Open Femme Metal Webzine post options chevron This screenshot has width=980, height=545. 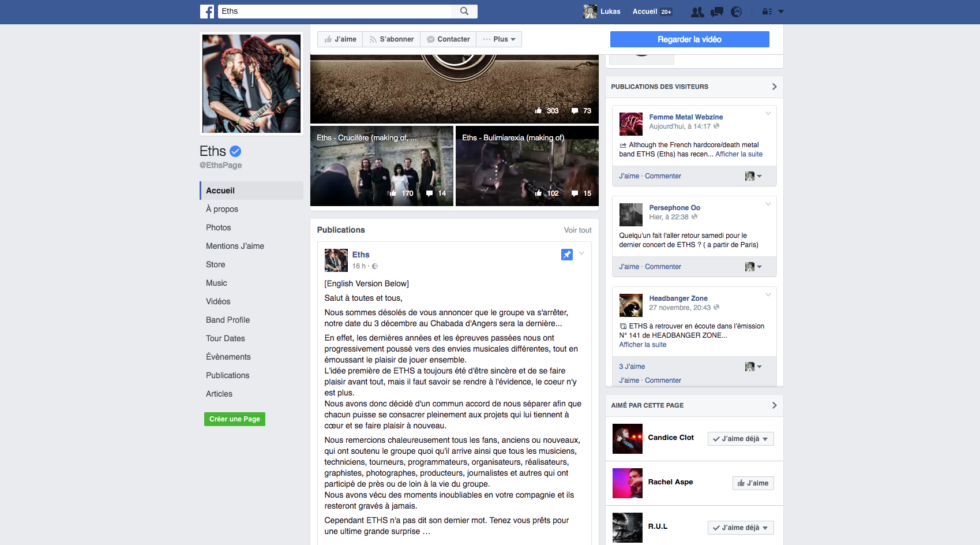768,113
